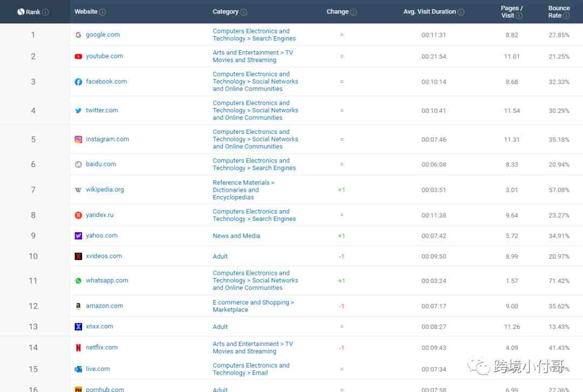Click twitter.com's 11.54 pages per visit

click(512, 111)
